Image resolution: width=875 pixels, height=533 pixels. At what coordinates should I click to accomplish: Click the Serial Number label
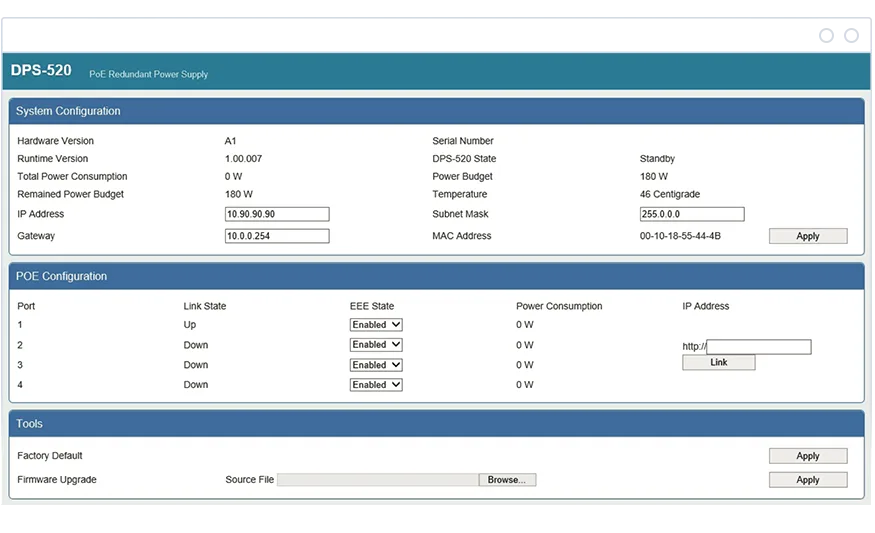463,141
